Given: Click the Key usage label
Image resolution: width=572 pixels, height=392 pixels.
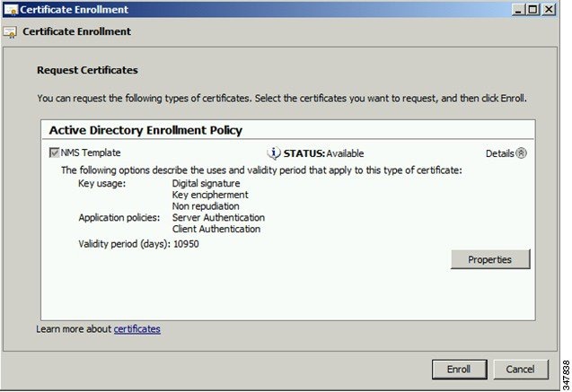Looking at the screenshot, I should pyautogui.click(x=101, y=183).
